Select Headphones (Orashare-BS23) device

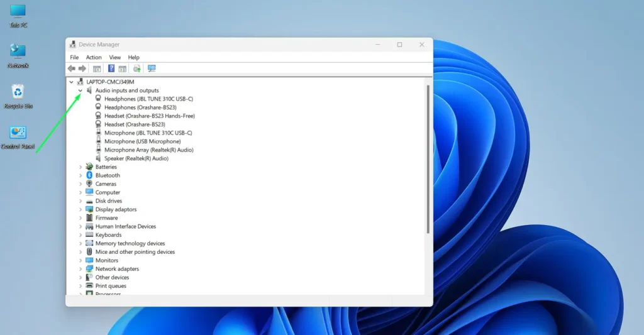tap(140, 107)
